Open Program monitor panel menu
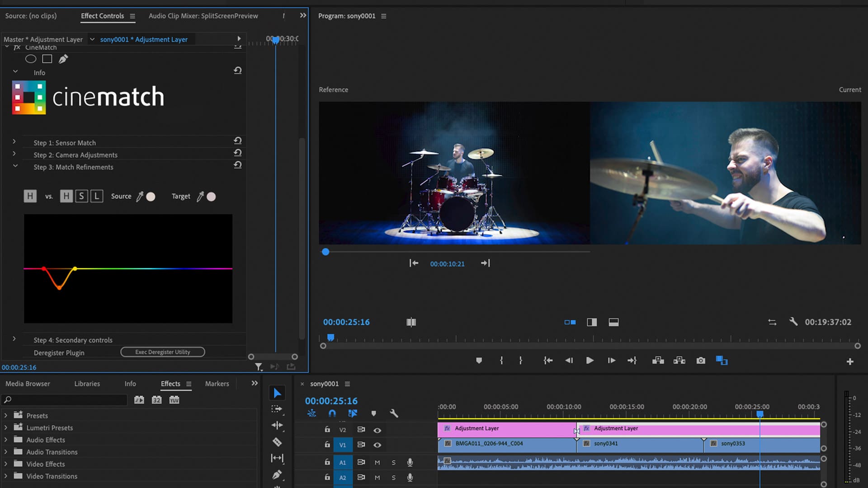The image size is (868, 488). (x=384, y=16)
